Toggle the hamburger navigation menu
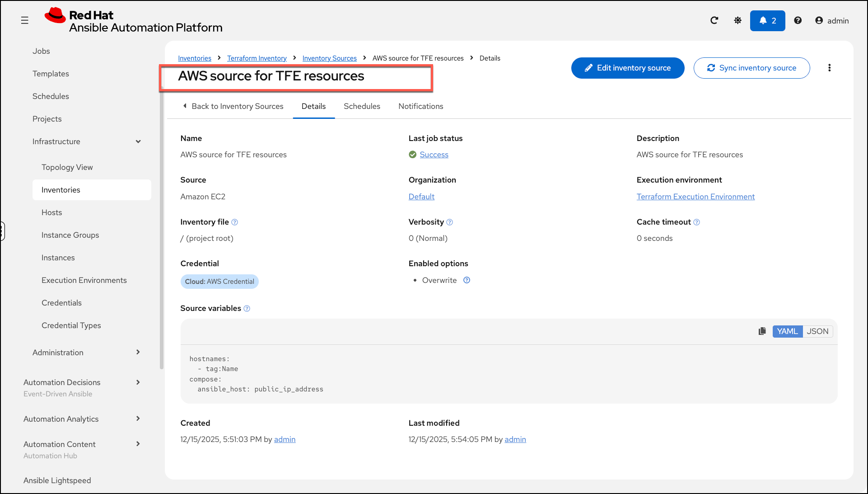This screenshot has height=494, width=868. tap(25, 20)
